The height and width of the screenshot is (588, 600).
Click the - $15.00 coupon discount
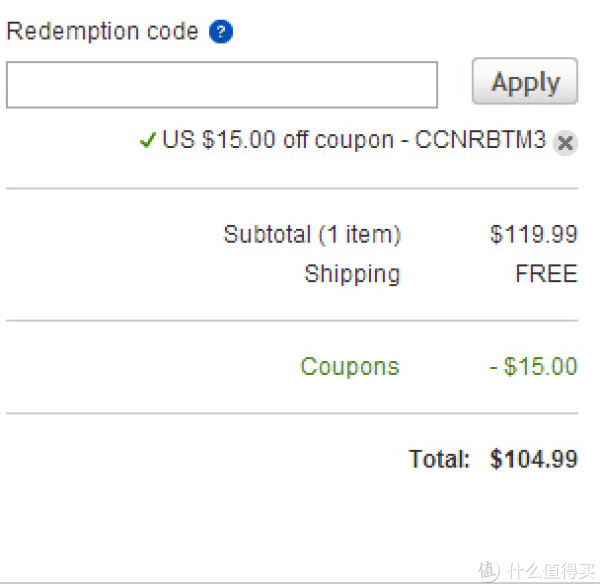tap(533, 366)
